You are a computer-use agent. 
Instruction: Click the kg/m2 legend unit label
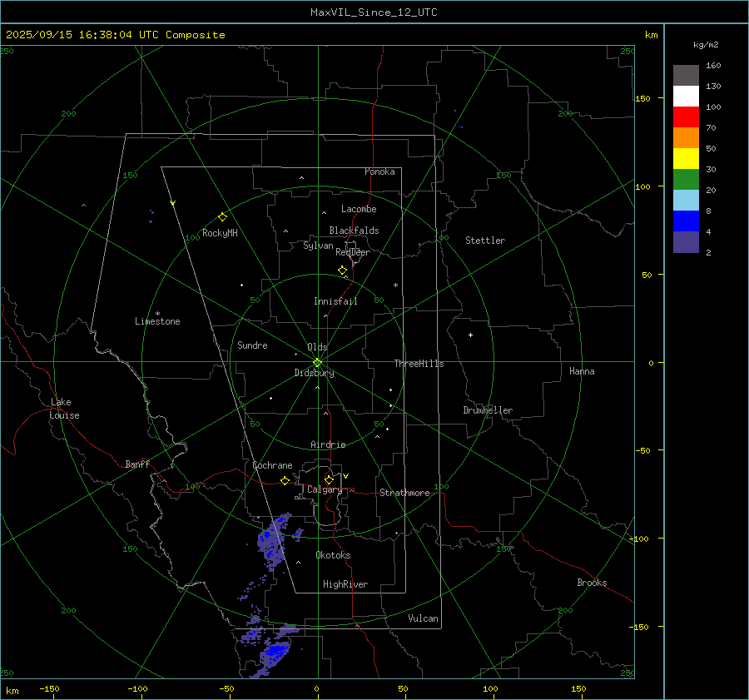coord(706,45)
